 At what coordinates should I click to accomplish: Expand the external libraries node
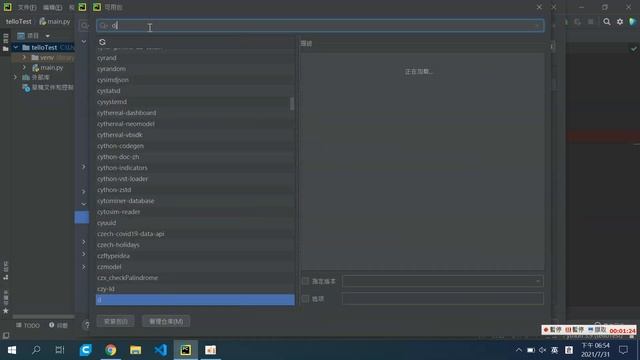tap(16, 77)
